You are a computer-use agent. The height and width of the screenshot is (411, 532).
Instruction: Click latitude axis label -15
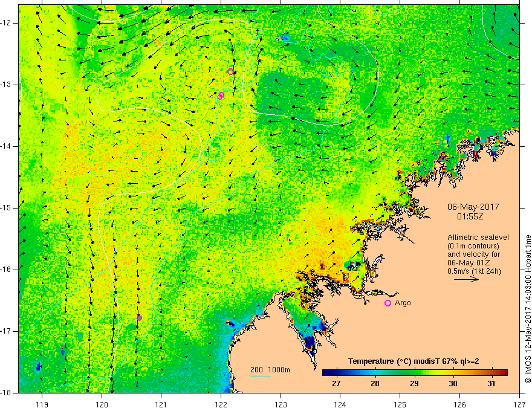coord(7,208)
